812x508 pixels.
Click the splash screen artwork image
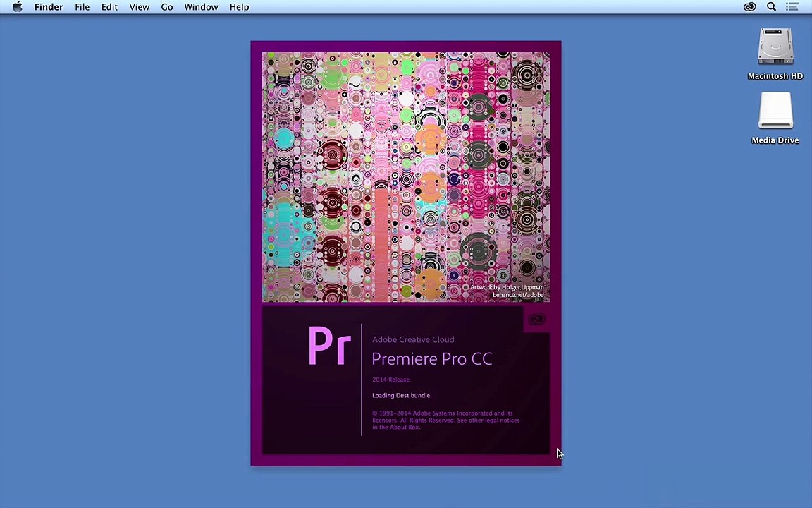coord(406,177)
